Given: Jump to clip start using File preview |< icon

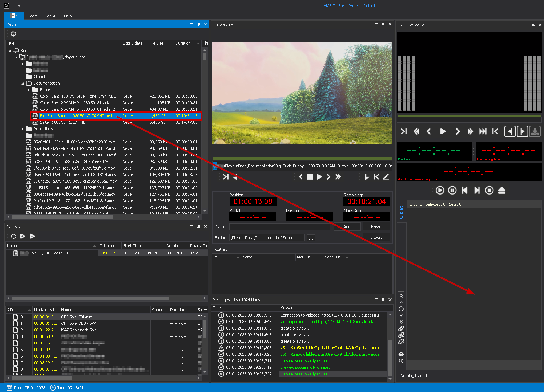Looking at the screenshot, I should [376, 177].
